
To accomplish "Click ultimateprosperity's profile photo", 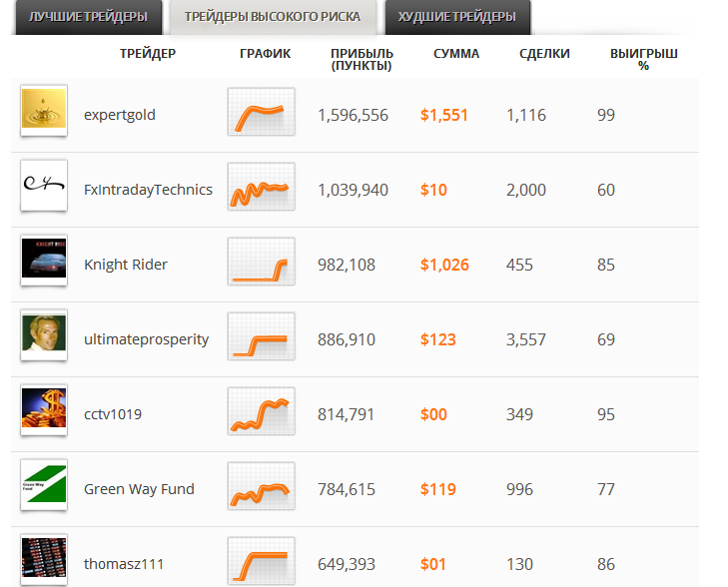I will point(44,334).
